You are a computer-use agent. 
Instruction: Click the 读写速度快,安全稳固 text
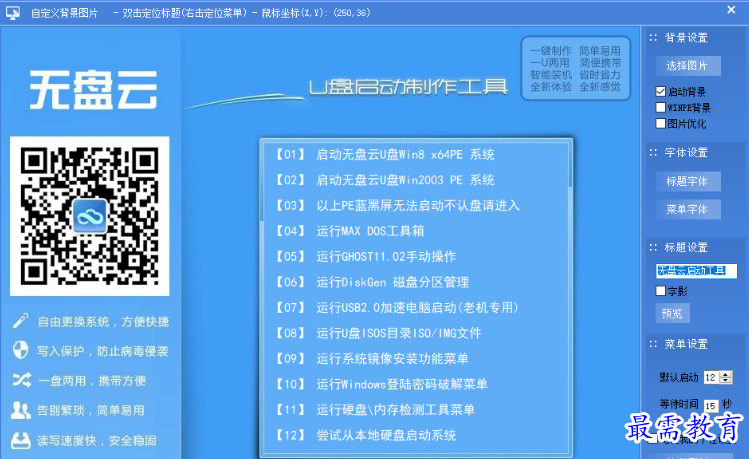(97, 440)
